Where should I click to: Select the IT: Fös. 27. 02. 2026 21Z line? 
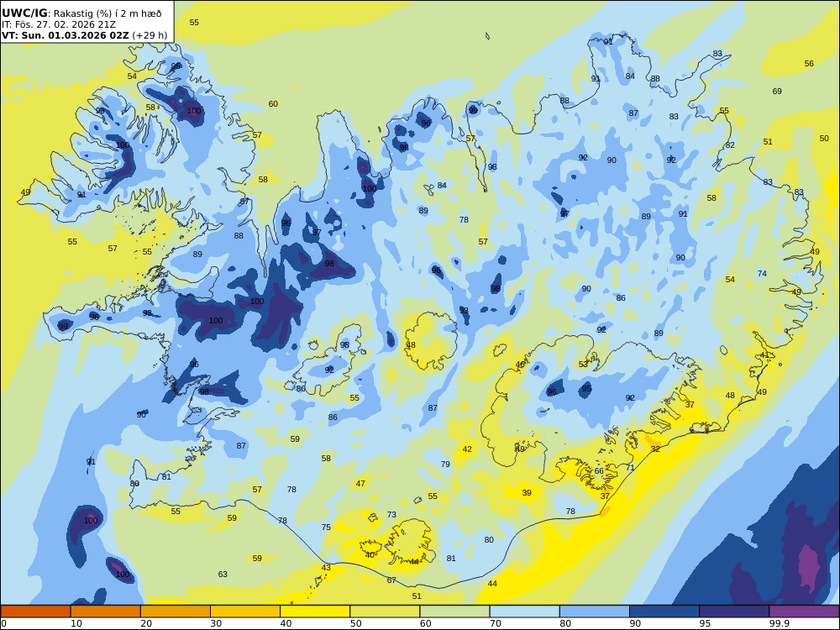click(59, 24)
